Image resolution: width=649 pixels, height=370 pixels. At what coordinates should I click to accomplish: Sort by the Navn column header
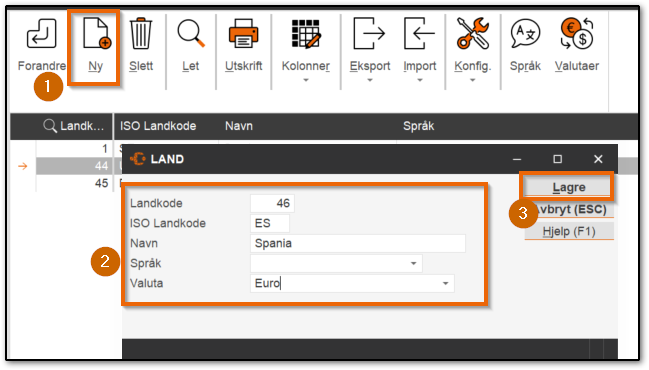coord(239,126)
